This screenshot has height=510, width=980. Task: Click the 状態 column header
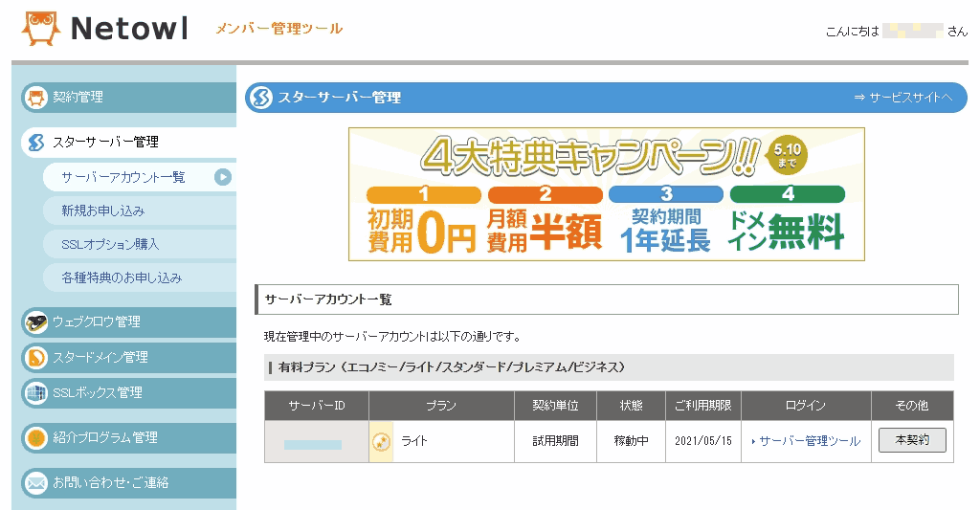pyautogui.click(x=632, y=406)
